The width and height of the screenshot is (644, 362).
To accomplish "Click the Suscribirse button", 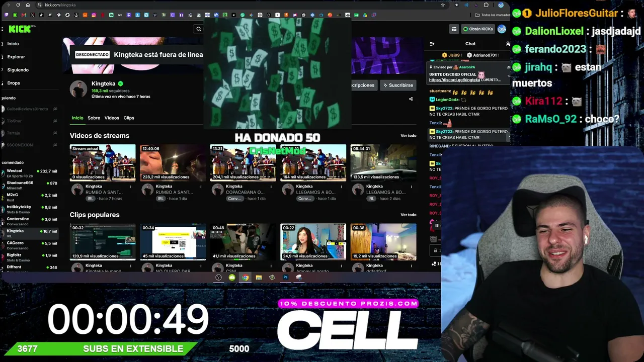I will tap(398, 85).
